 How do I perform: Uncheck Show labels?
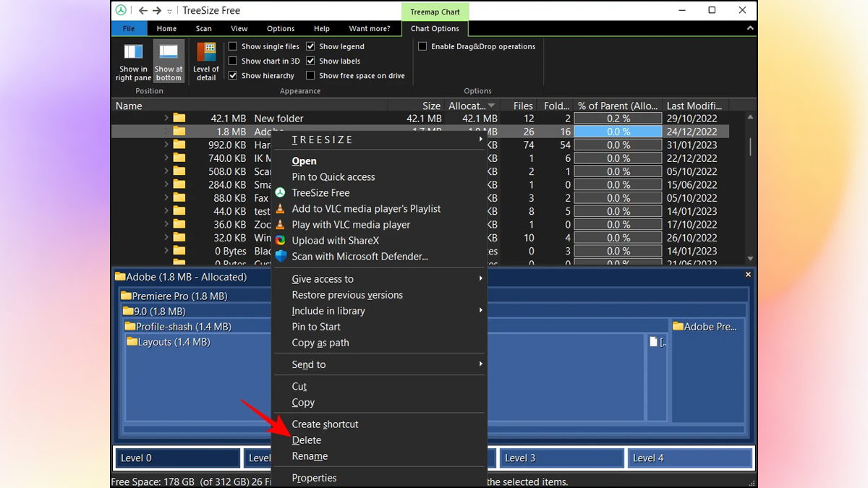click(310, 61)
